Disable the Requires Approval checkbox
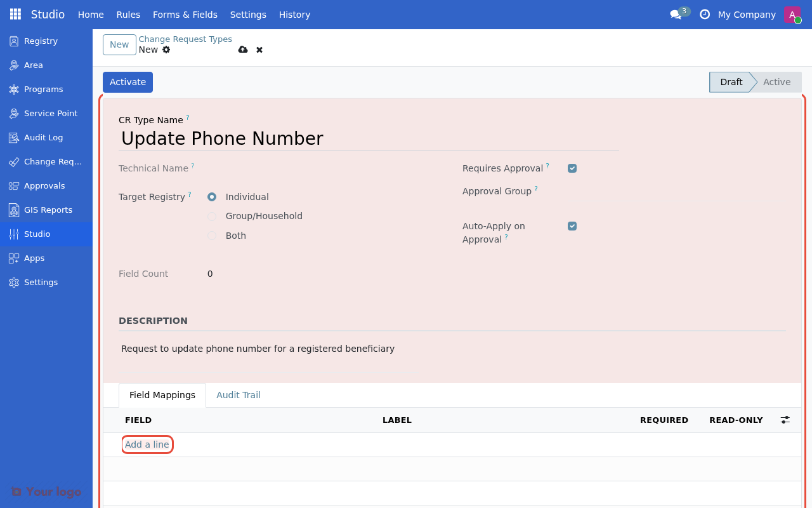This screenshot has width=812, height=508. coord(572,168)
